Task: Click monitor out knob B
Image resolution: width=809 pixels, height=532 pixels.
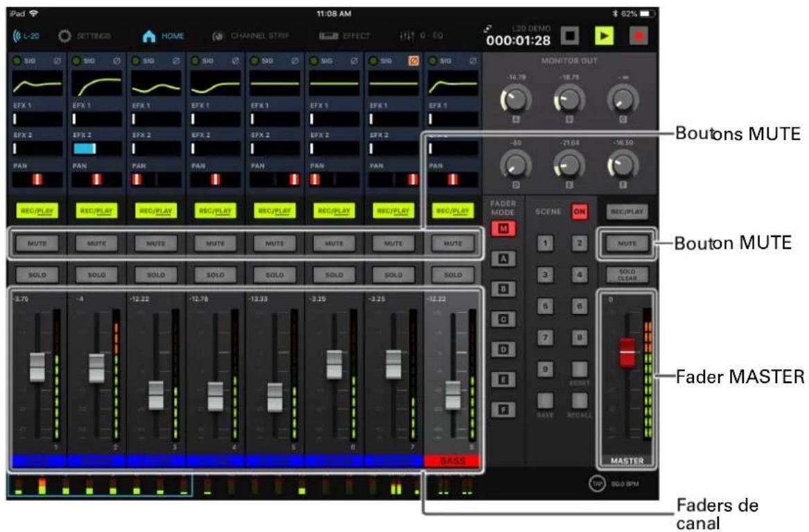Action: (x=569, y=100)
